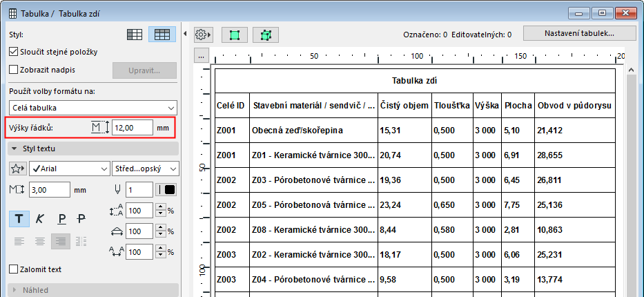This screenshot has width=644, height=297.
Task: Enable 'Zalomit text' checkbox
Action: tap(14, 269)
